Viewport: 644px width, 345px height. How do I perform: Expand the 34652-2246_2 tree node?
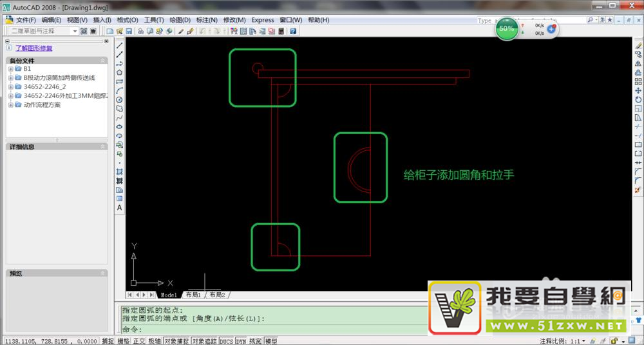(x=11, y=87)
